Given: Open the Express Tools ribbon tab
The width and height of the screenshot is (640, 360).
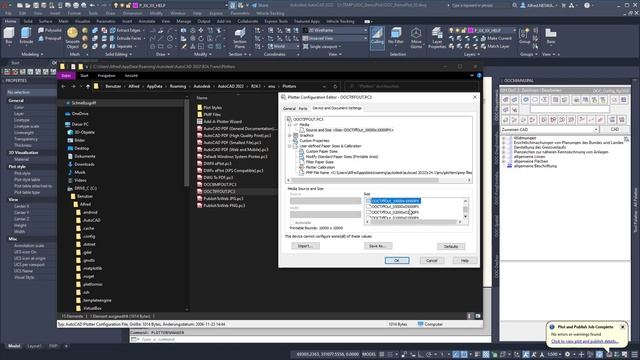Looking at the screenshot, I should [x=276, y=21].
